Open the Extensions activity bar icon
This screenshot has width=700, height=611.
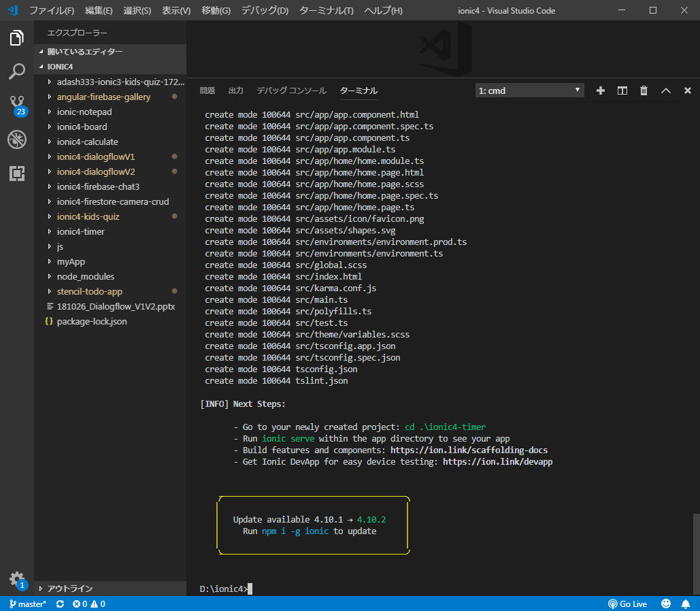tap(17, 174)
